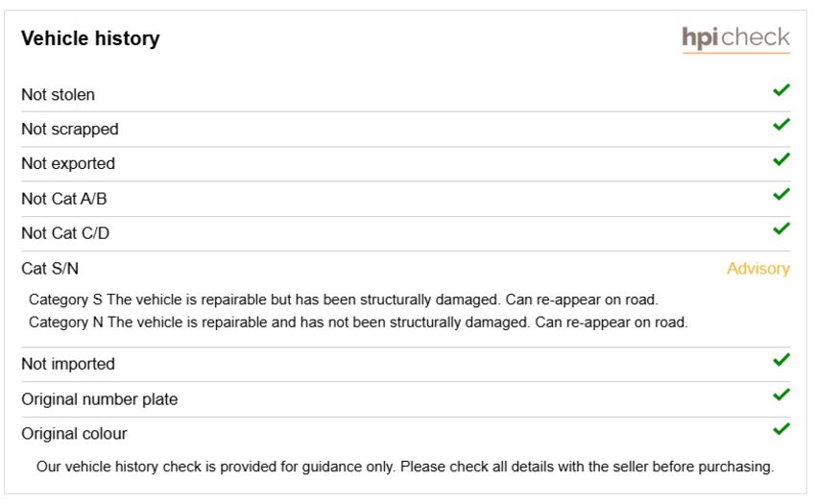Click the green tick beside Not Cat C/D
816x504 pixels.
(781, 228)
